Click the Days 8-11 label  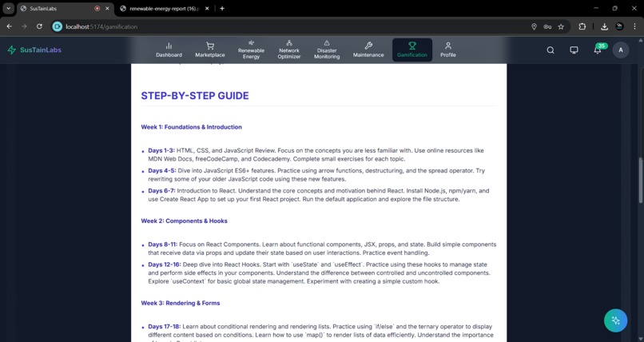tap(163, 245)
